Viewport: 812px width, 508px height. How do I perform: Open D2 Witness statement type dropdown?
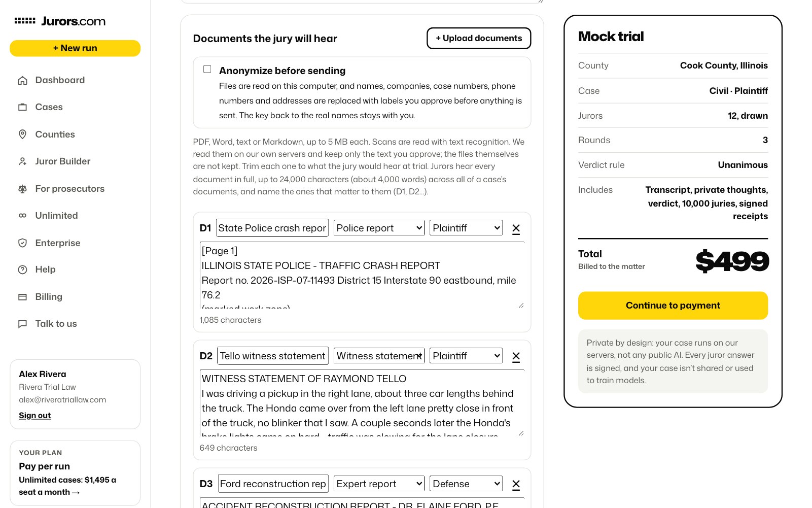379,356
